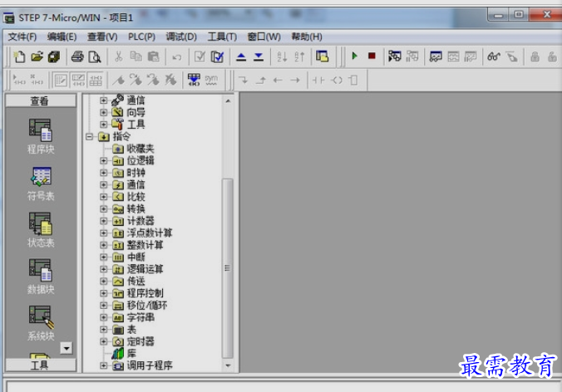Viewport: 562px width, 392px height.
Task: Click the red STOP mode icon
Action: click(x=372, y=56)
